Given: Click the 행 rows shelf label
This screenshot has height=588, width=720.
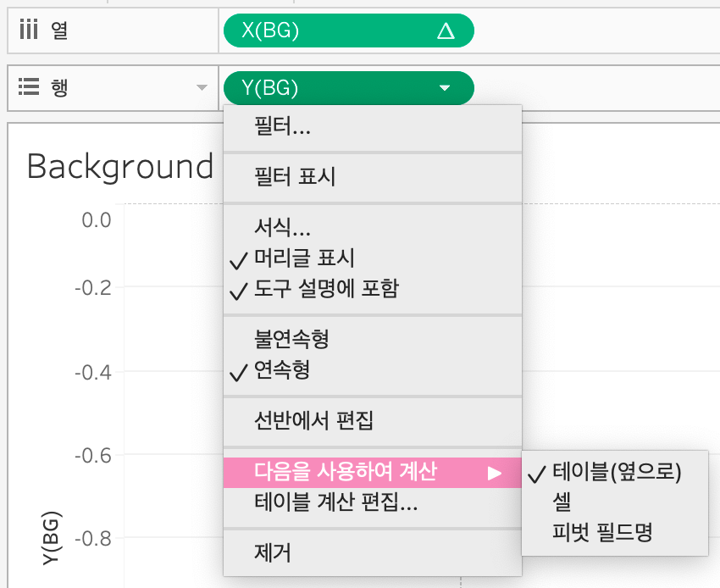Looking at the screenshot, I should tap(59, 87).
